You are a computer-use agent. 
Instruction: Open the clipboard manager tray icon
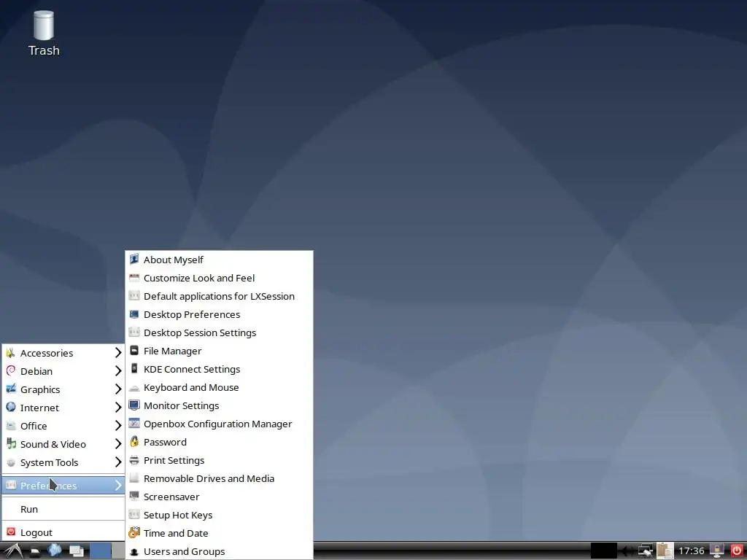click(665, 551)
